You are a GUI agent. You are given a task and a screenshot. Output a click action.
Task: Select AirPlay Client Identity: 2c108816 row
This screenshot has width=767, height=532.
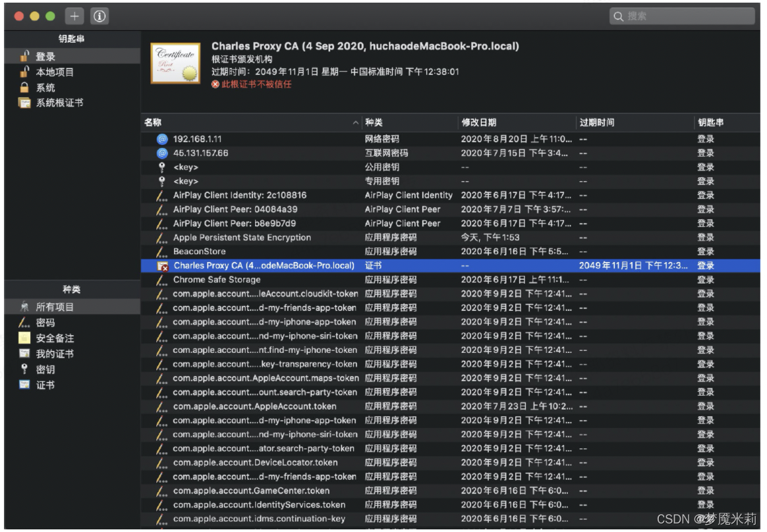point(451,195)
